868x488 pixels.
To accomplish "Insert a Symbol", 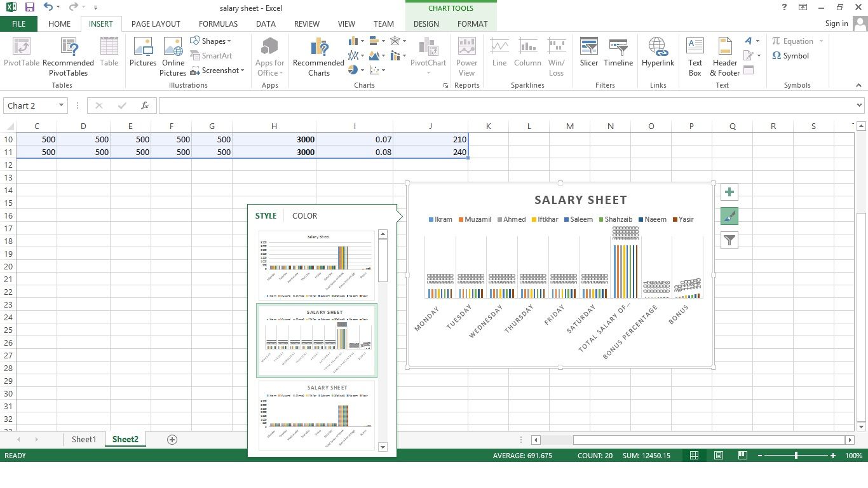I will pyautogui.click(x=790, y=56).
